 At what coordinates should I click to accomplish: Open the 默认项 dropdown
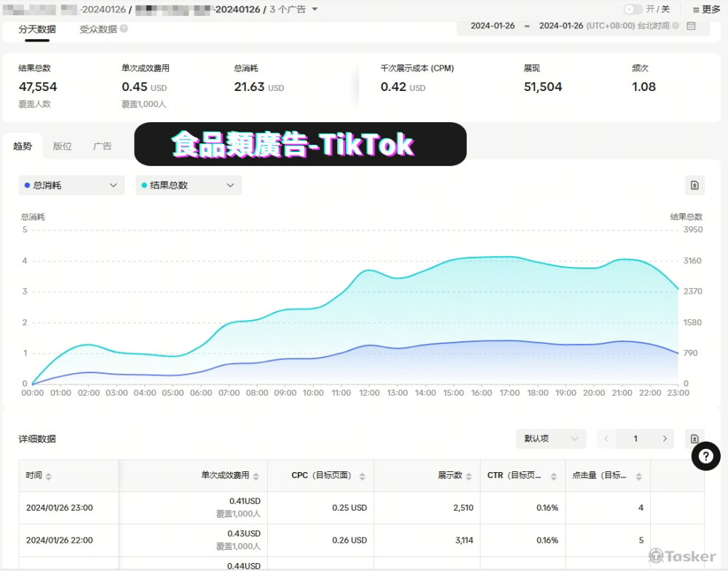coord(551,439)
